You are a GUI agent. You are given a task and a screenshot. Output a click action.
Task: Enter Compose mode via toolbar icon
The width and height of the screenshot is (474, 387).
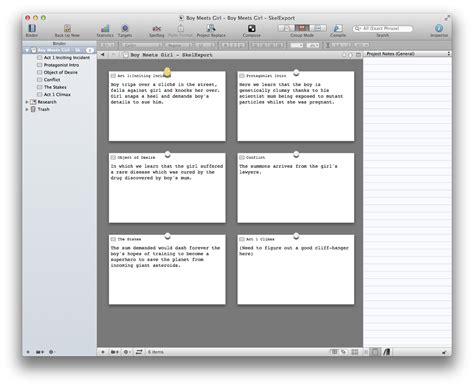(x=252, y=28)
